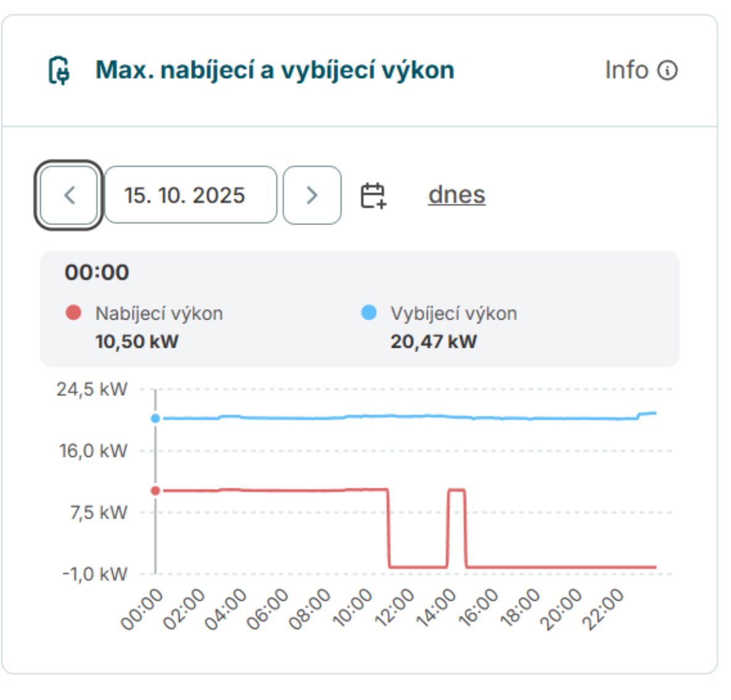Click the 12:00 label on time axis
The image size is (731, 700).
tap(395, 608)
